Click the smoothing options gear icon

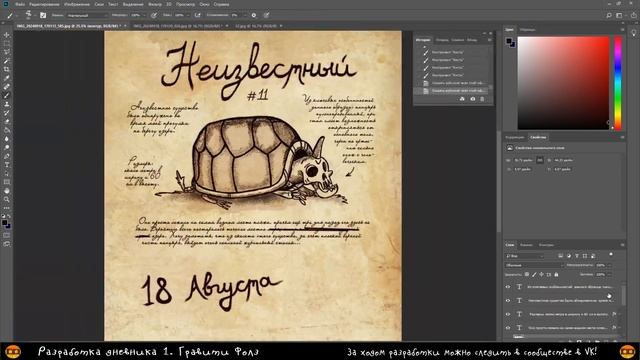point(254,15)
